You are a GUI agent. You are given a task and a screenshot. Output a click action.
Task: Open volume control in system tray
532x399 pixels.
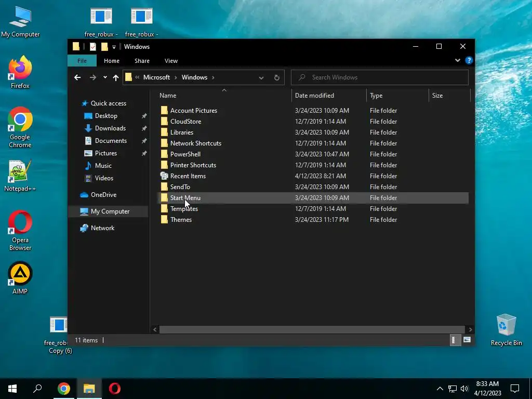tap(464, 389)
